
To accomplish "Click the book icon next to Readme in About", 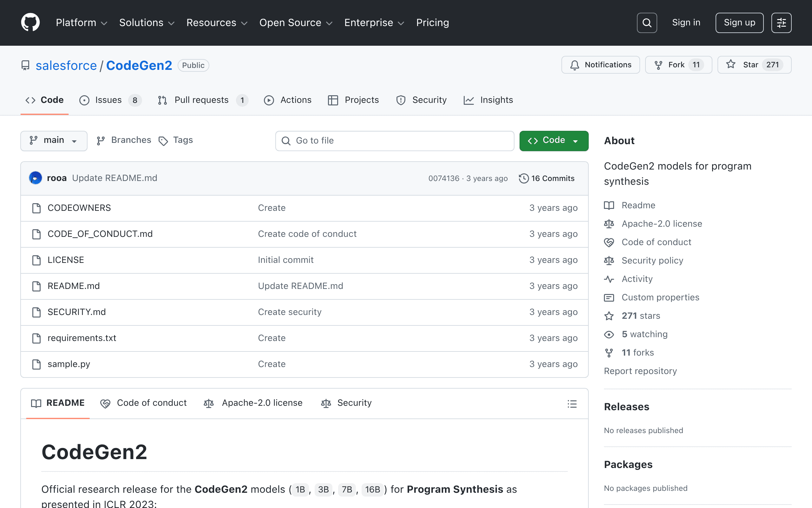I will pos(609,205).
